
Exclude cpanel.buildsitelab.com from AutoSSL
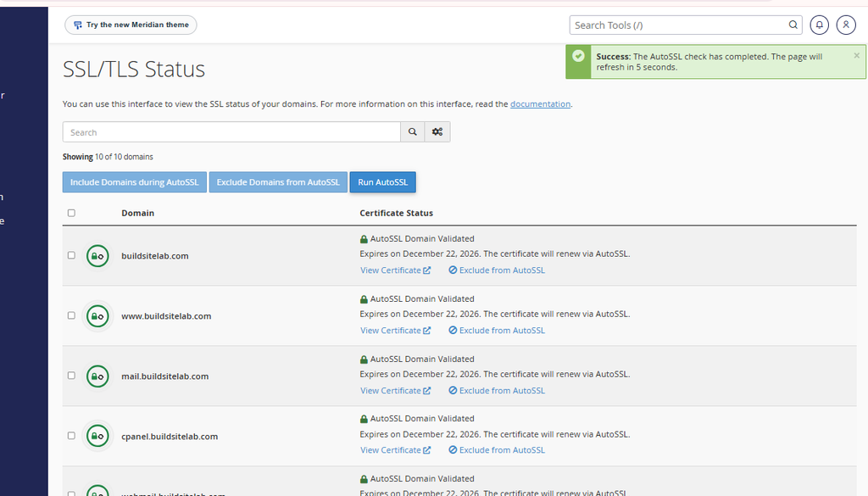click(x=497, y=450)
